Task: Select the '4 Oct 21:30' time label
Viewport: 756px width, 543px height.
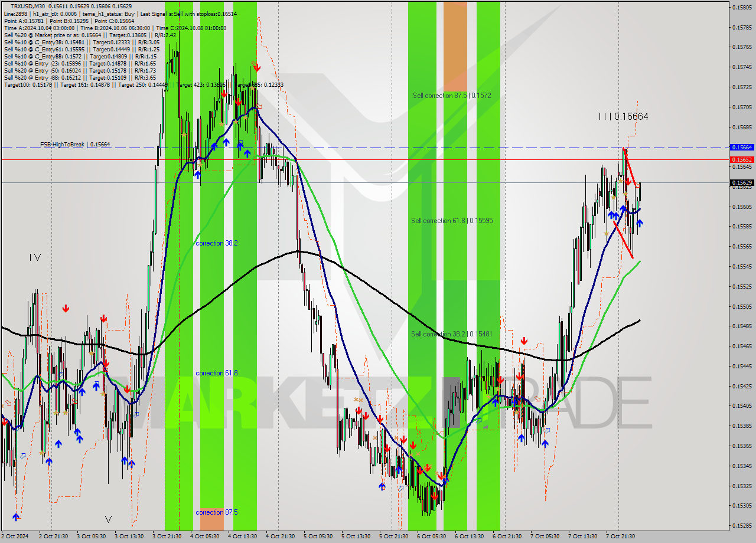Action: coord(280,536)
